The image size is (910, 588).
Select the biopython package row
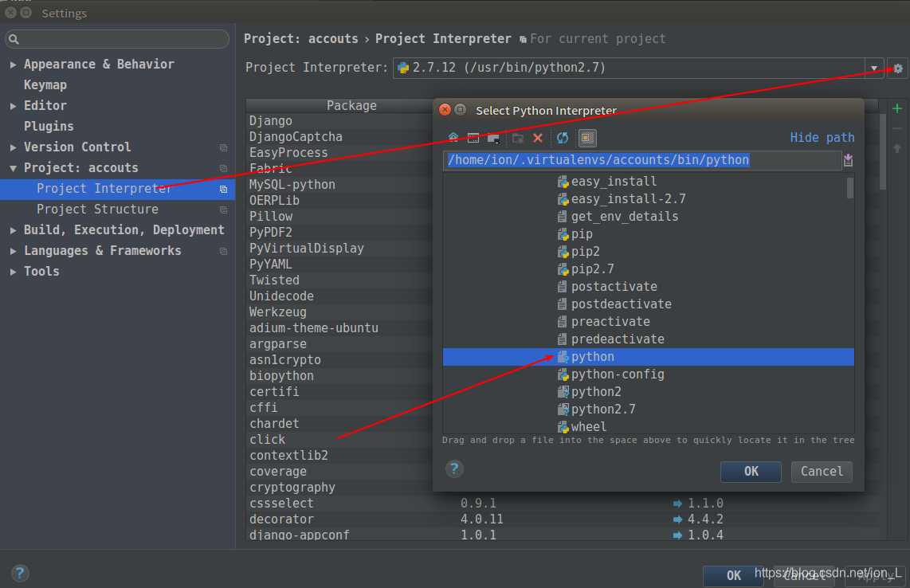[x=340, y=376]
